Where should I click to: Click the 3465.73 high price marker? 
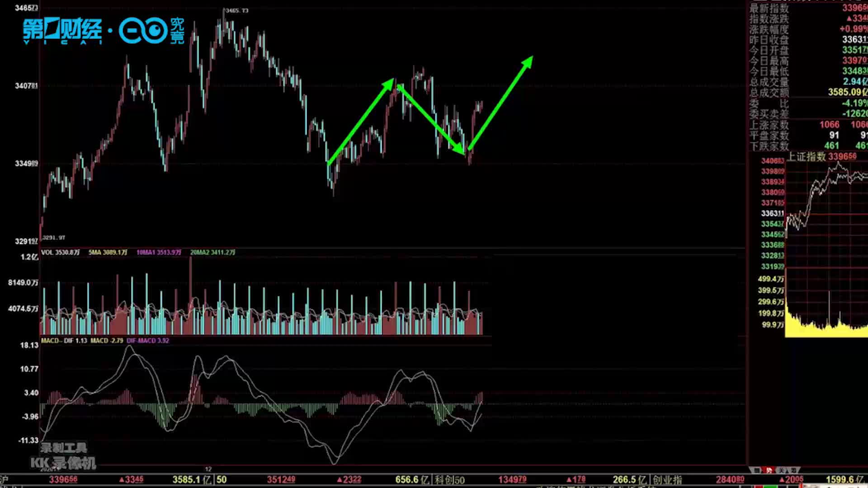236,10
